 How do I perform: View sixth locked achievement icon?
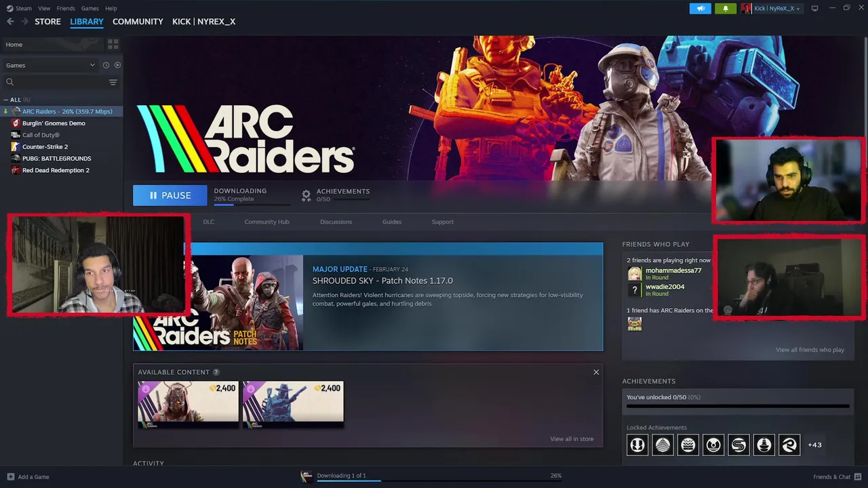[764, 445]
